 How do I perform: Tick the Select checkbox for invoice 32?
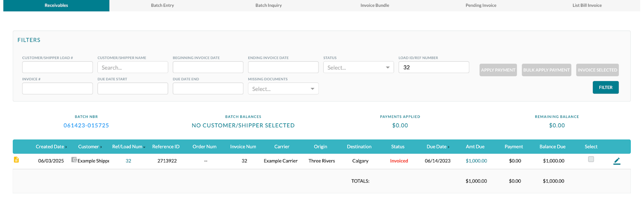coord(591,159)
